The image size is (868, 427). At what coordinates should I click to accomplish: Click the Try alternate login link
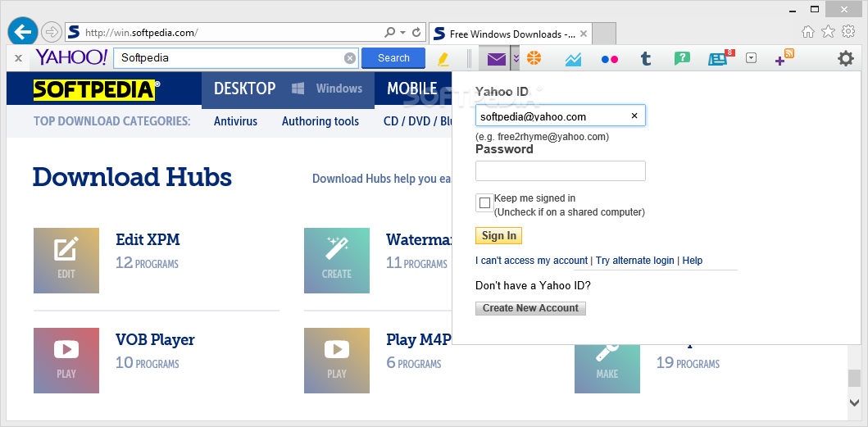[635, 261]
